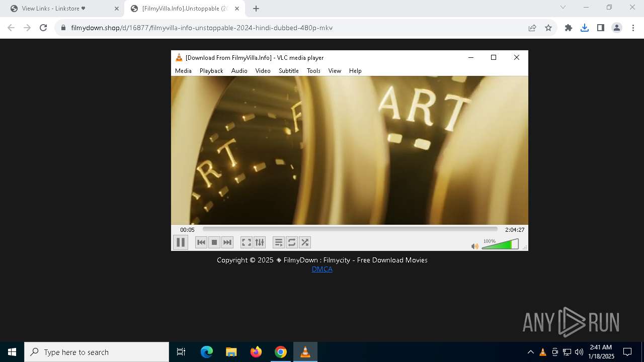The height and width of the screenshot is (362, 644).
Task: Switch to View Links - Linkstore tab
Action: point(64,9)
